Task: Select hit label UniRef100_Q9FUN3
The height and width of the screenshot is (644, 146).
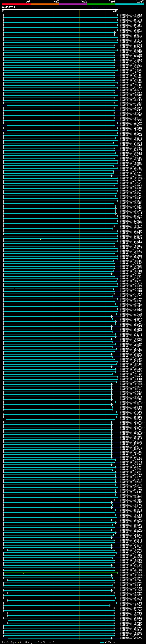Action: (131, 75)
